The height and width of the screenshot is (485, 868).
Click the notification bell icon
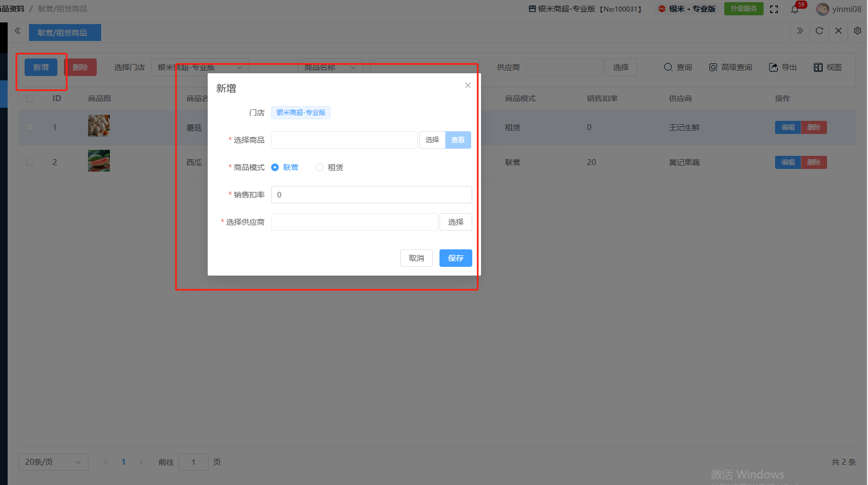click(795, 9)
